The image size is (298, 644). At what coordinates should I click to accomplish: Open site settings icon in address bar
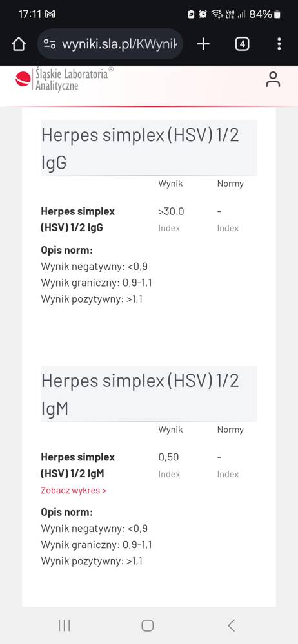(x=50, y=44)
